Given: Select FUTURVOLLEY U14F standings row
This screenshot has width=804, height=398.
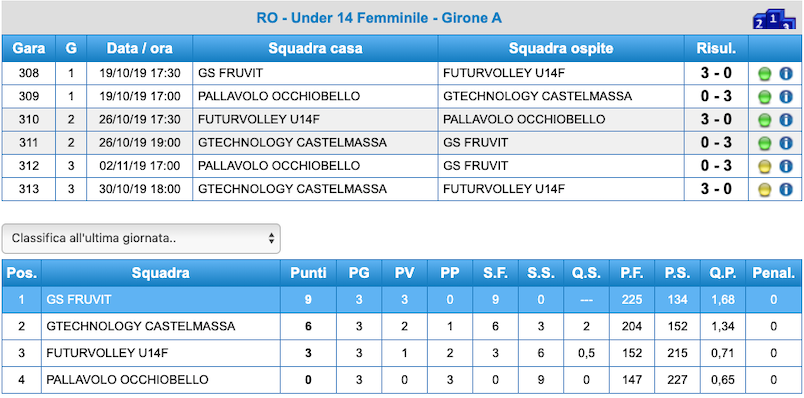Looking at the screenshot, I should [x=401, y=353].
